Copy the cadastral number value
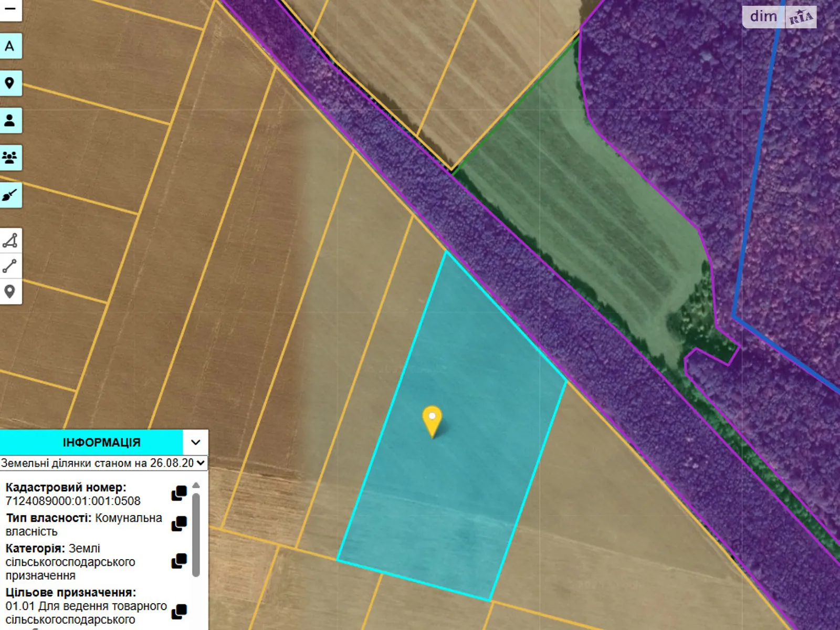 [179, 493]
